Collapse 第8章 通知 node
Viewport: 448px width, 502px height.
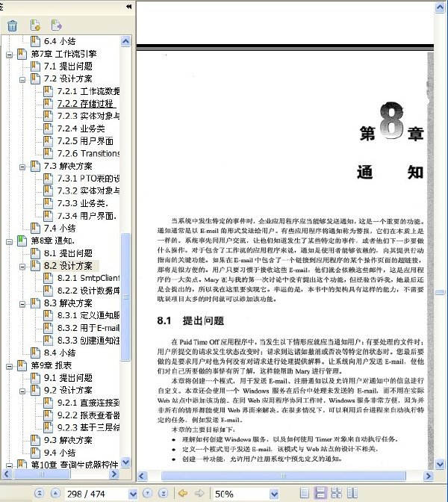click(x=9, y=242)
